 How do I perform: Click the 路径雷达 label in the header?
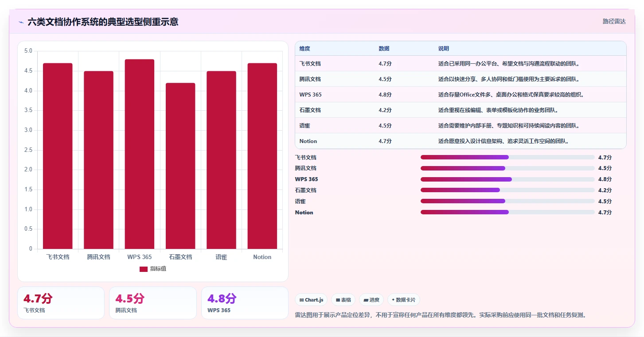(x=614, y=21)
